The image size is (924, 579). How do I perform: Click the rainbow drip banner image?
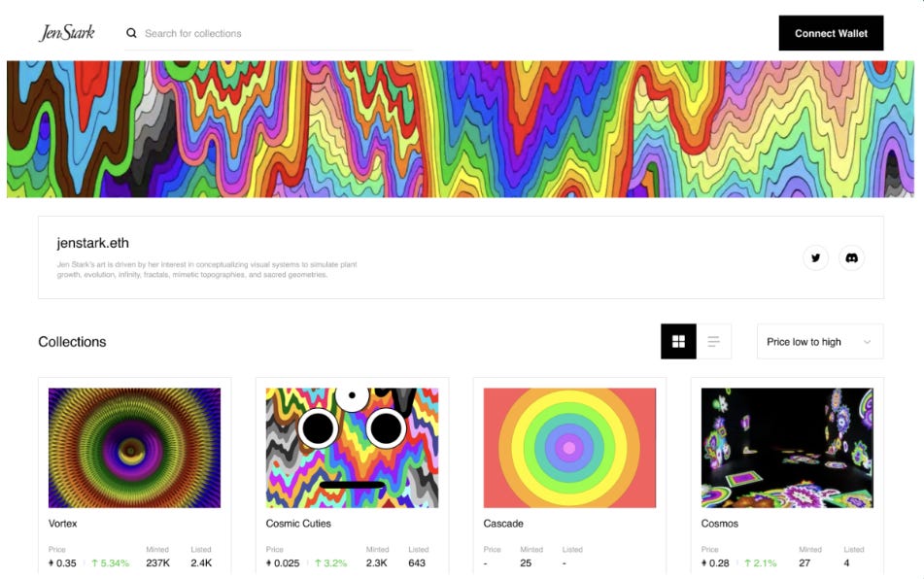click(x=461, y=129)
